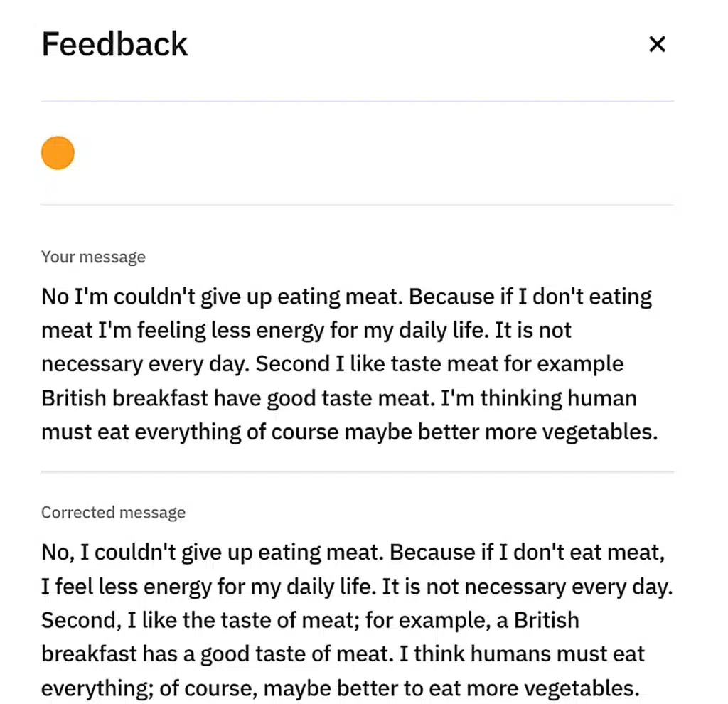This screenshot has width=728, height=704.
Task: Click corrected line starting "I feel less energy"
Action: [357, 586]
